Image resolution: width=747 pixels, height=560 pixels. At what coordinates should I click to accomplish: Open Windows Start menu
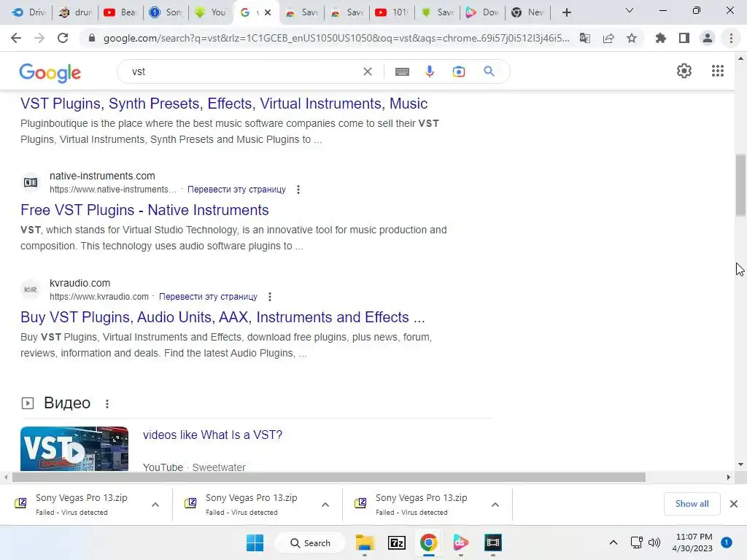[x=255, y=542]
